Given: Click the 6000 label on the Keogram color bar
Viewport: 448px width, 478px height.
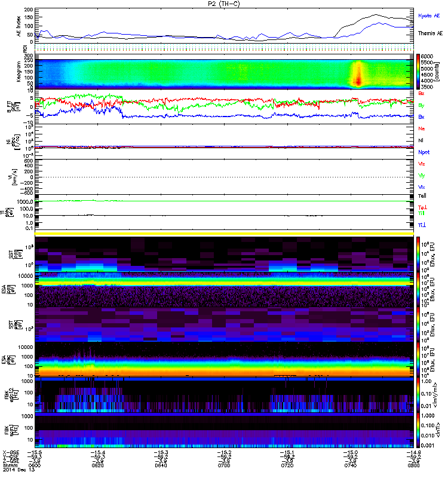Looking at the screenshot, I should coord(427,56).
